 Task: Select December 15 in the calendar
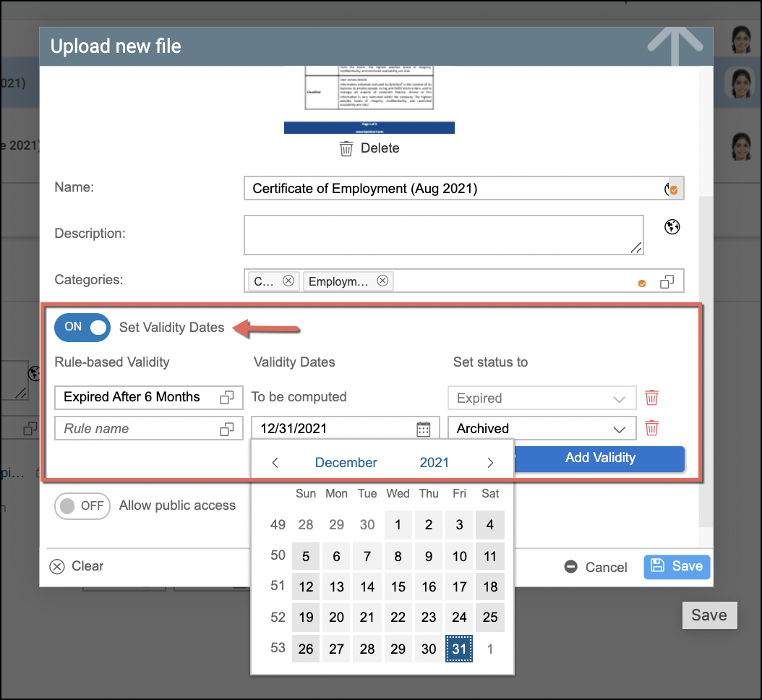tap(398, 587)
